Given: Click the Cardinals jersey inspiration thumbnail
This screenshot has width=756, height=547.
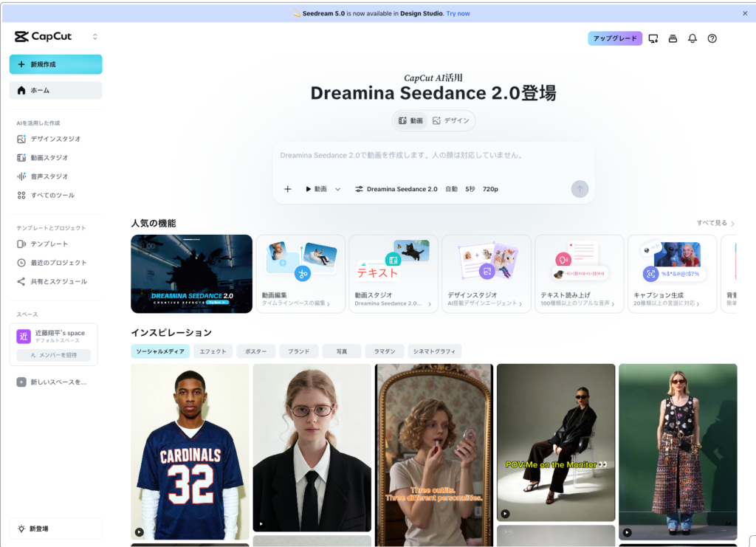Looking at the screenshot, I should [190, 451].
